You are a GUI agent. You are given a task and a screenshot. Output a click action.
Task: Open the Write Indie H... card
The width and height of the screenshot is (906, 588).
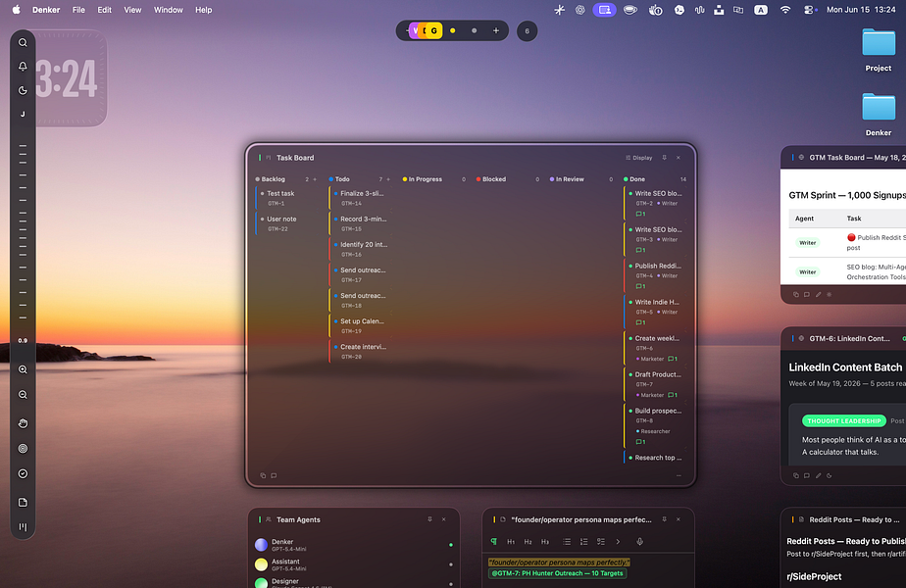click(655, 312)
